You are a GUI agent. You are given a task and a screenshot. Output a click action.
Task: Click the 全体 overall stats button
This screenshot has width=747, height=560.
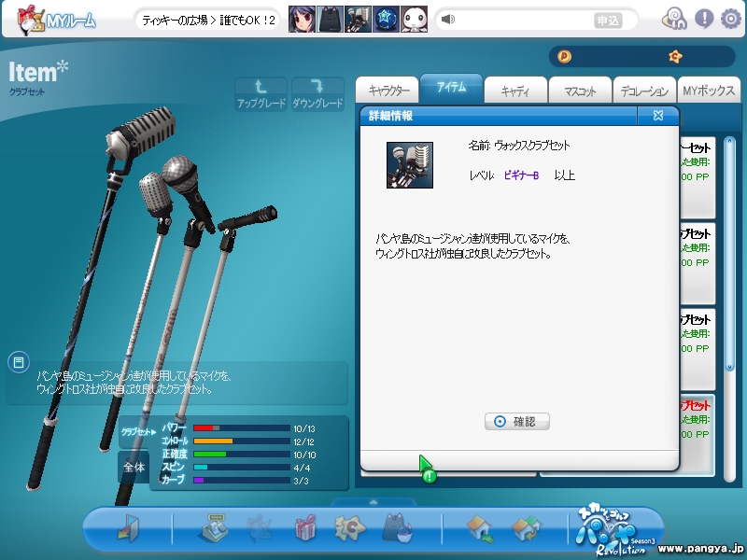point(134,468)
